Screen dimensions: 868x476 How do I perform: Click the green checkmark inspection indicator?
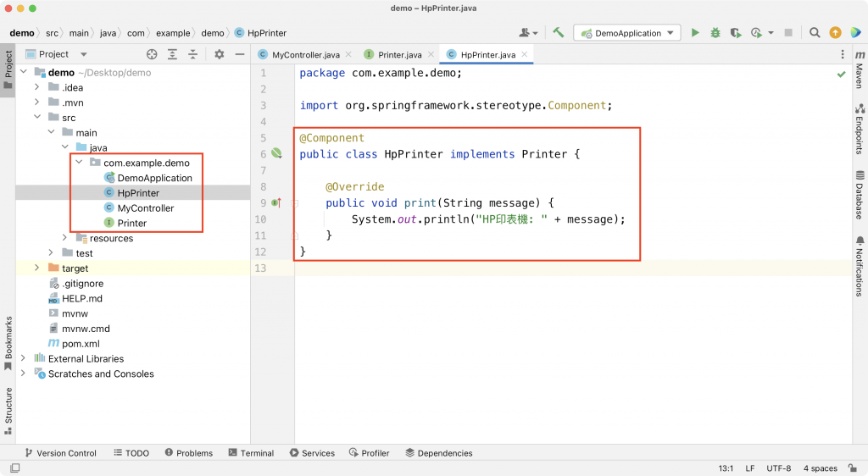point(842,74)
